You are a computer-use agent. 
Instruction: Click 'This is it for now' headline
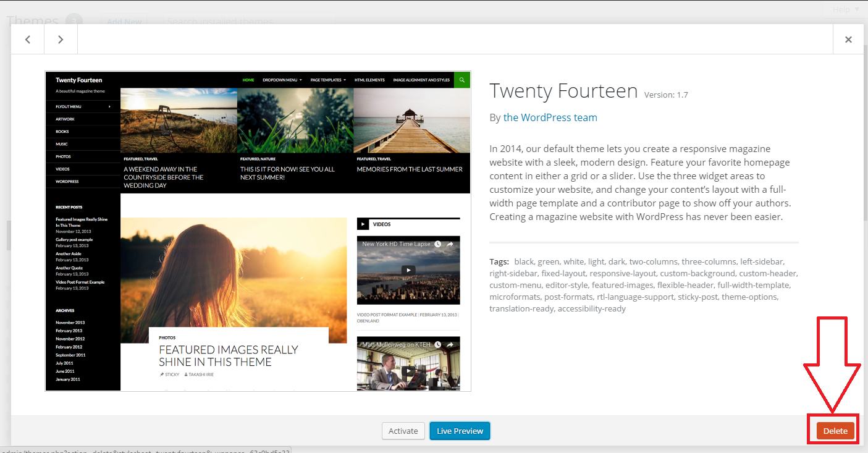point(287,173)
